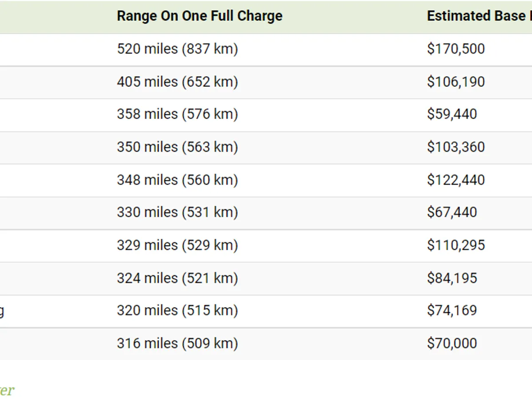The image size is (532, 399).
Task: Select the 320 miles (515 km) cell
Action: pyautogui.click(x=177, y=310)
